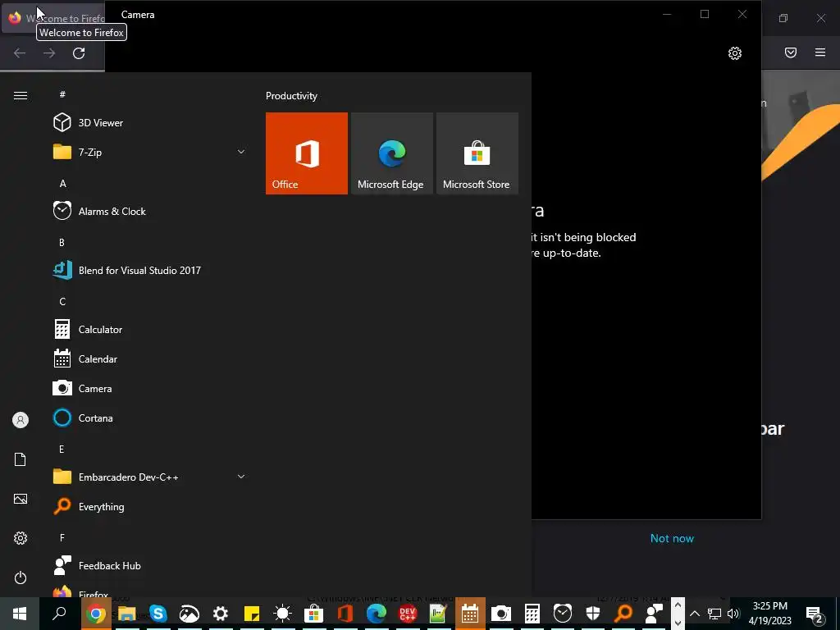Reload the Firefox page
This screenshot has width=840, height=630.
[79, 53]
